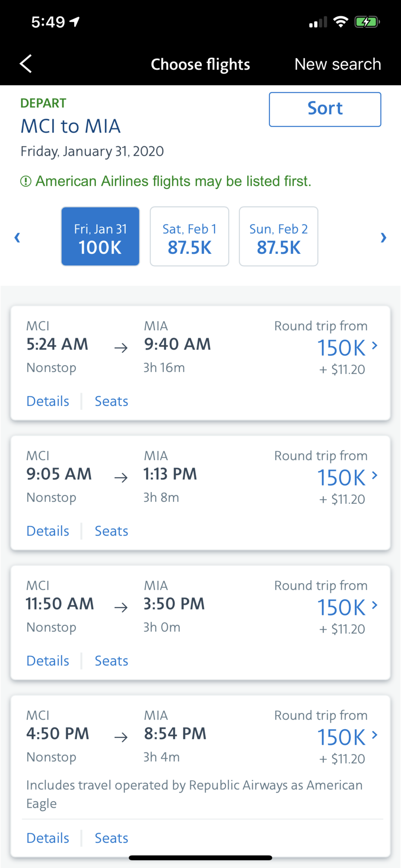Tap the green info alert icon
The image size is (401, 868).
click(26, 181)
